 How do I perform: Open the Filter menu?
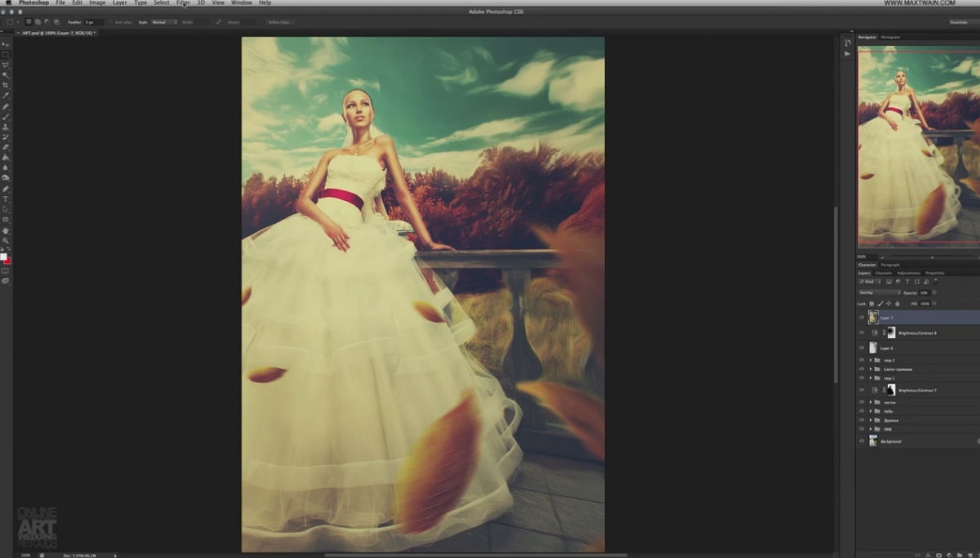pos(183,3)
